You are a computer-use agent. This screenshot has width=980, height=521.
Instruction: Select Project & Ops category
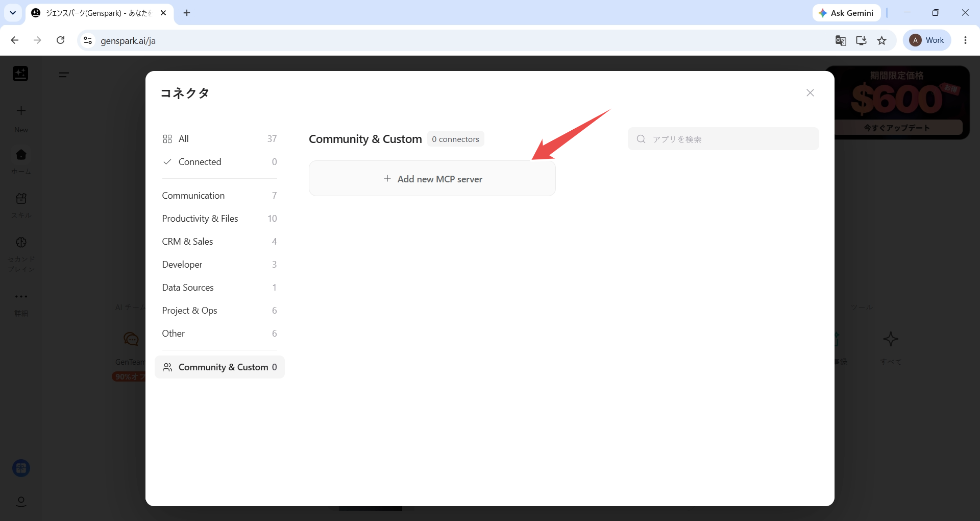click(219, 311)
